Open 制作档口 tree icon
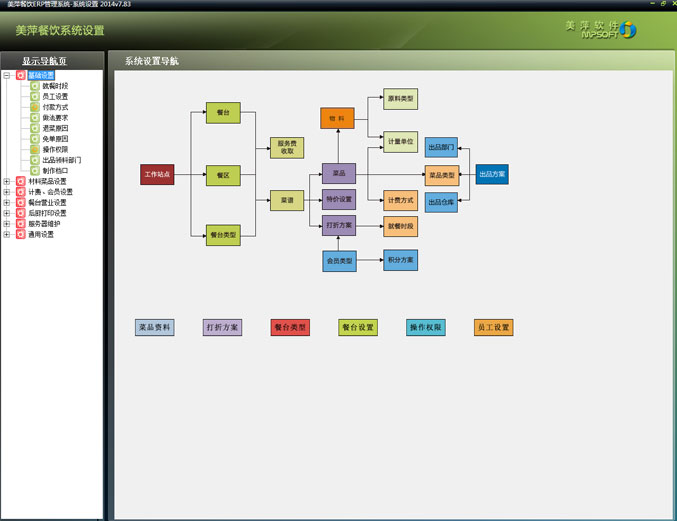 35,171
